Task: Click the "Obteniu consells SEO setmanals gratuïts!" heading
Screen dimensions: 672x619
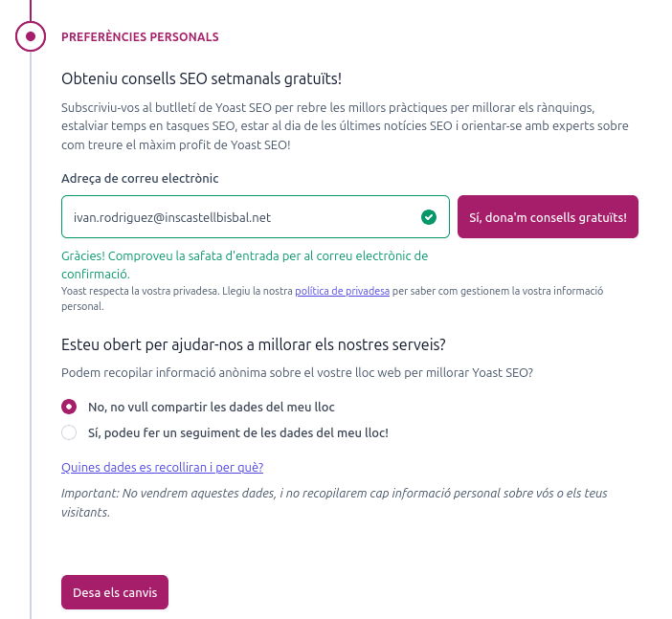Action: 201,77
